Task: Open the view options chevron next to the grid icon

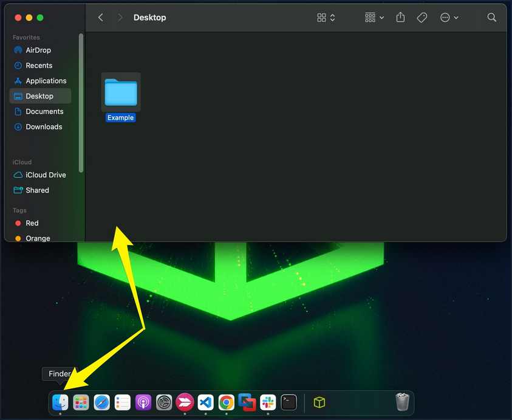Action: point(332,17)
